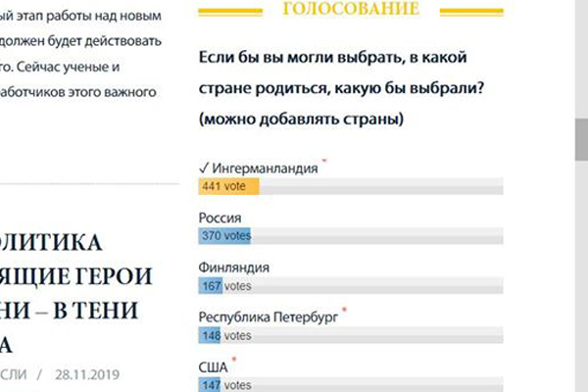This screenshot has height=392, width=588.
Task: Click the article excerpt mentioning "Сейчас ученые"
Action: point(78,68)
